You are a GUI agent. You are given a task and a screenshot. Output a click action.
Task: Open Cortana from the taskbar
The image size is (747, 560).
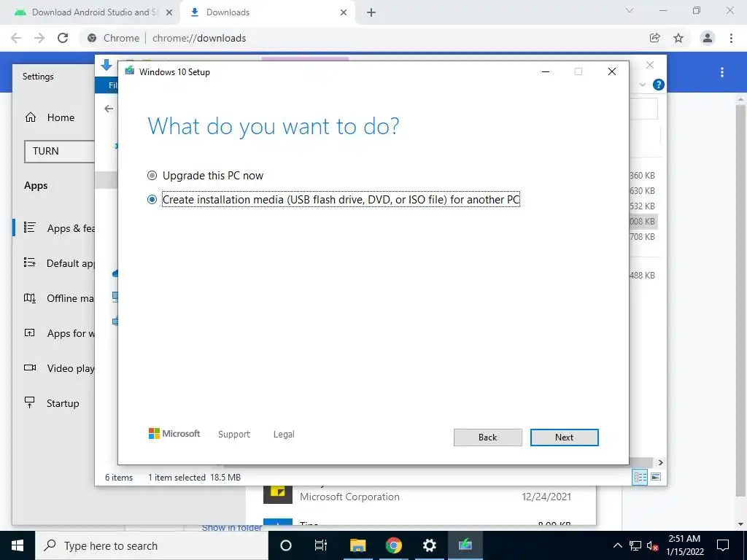tap(285, 545)
